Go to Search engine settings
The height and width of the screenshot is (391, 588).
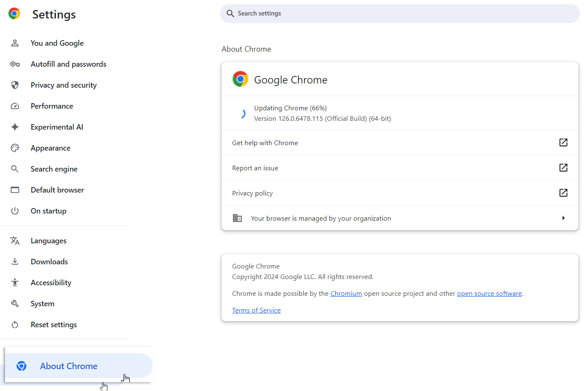tap(54, 169)
